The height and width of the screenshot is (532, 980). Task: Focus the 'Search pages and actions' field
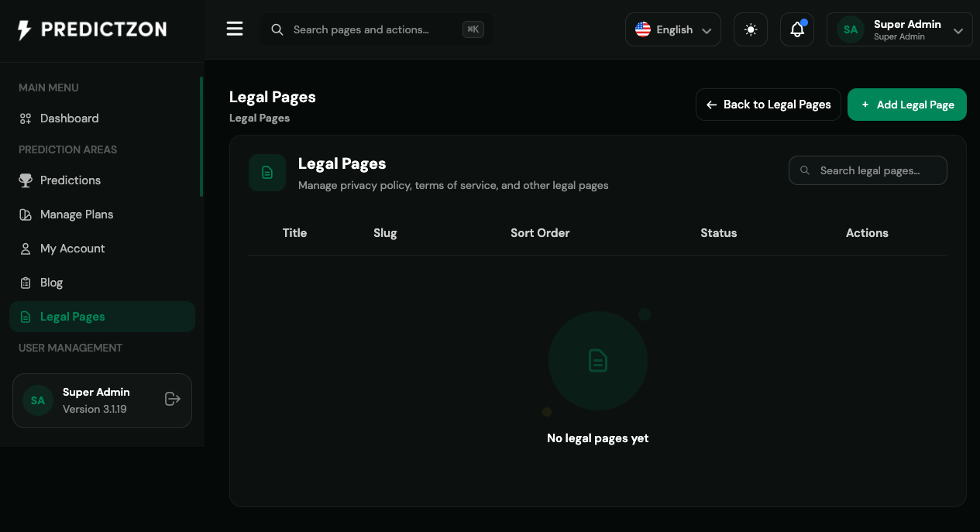[x=376, y=29]
